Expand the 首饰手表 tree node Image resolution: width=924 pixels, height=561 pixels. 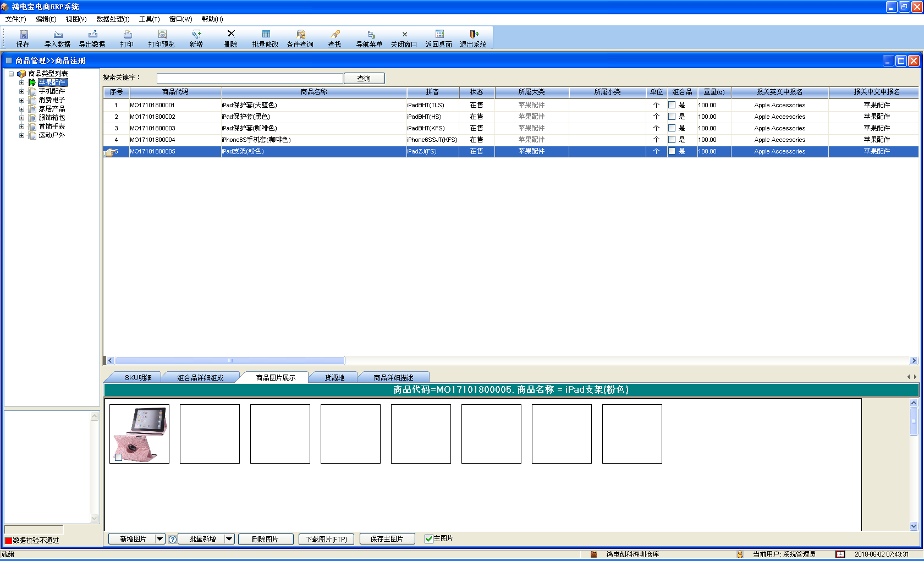click(22, 127)
